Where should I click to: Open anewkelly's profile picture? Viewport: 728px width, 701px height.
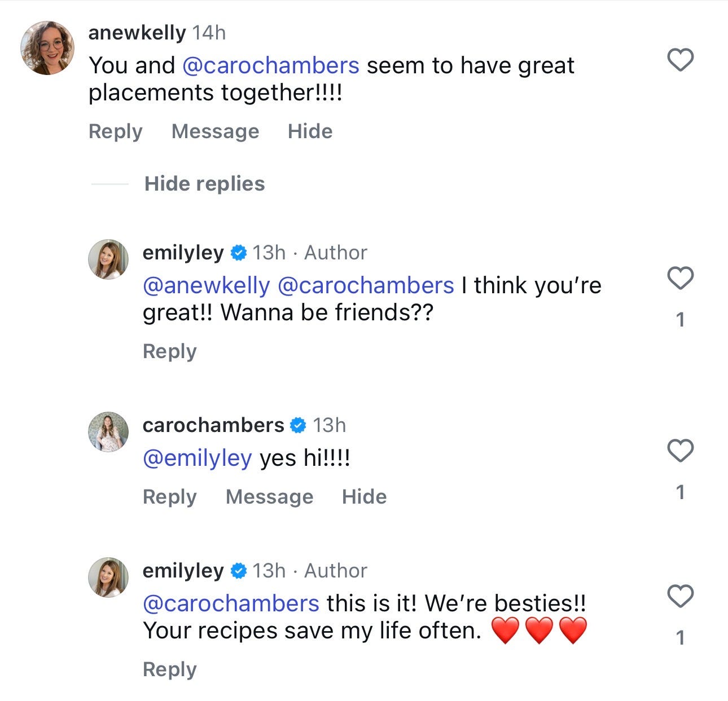tap(47, 48)
